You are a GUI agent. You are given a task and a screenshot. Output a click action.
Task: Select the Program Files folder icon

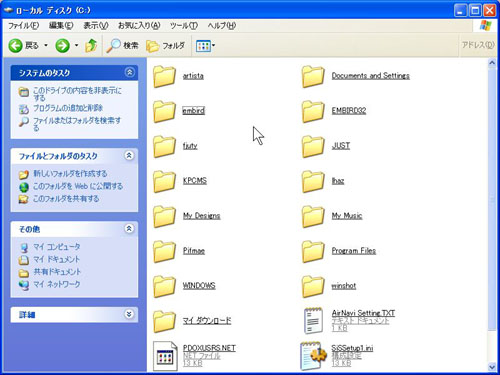click(x=313, y=251)
